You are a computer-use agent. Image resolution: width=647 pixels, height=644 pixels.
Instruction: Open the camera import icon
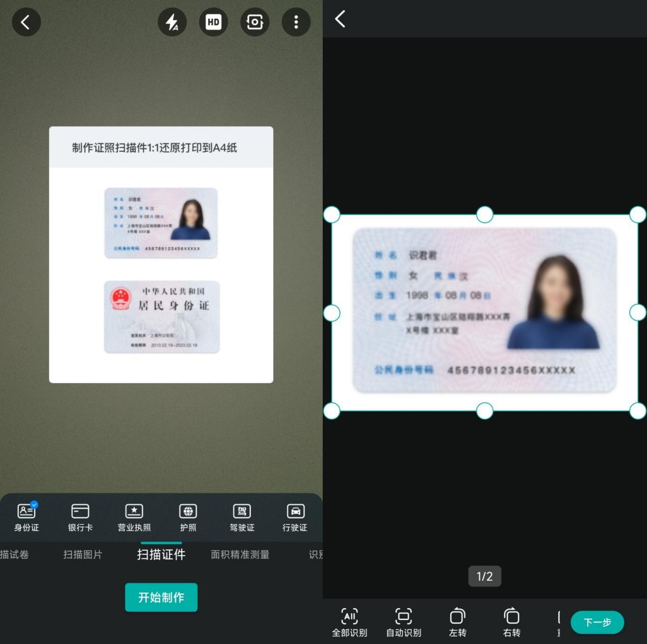(254, 22)
